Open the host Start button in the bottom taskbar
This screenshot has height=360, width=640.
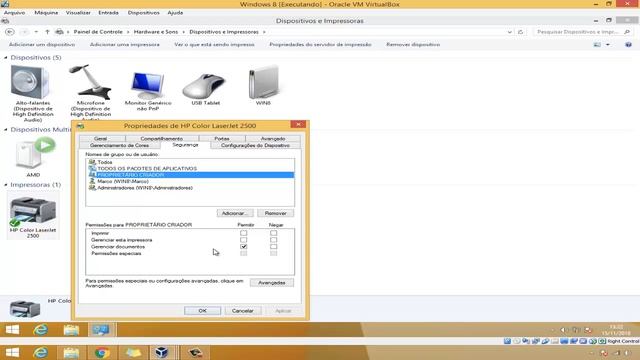click(x=12, y=352)
